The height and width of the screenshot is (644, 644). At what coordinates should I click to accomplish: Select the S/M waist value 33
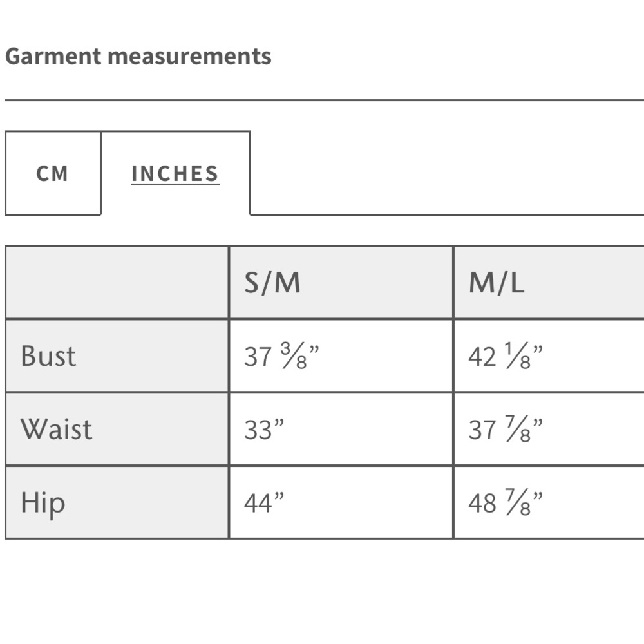[264, 429]
